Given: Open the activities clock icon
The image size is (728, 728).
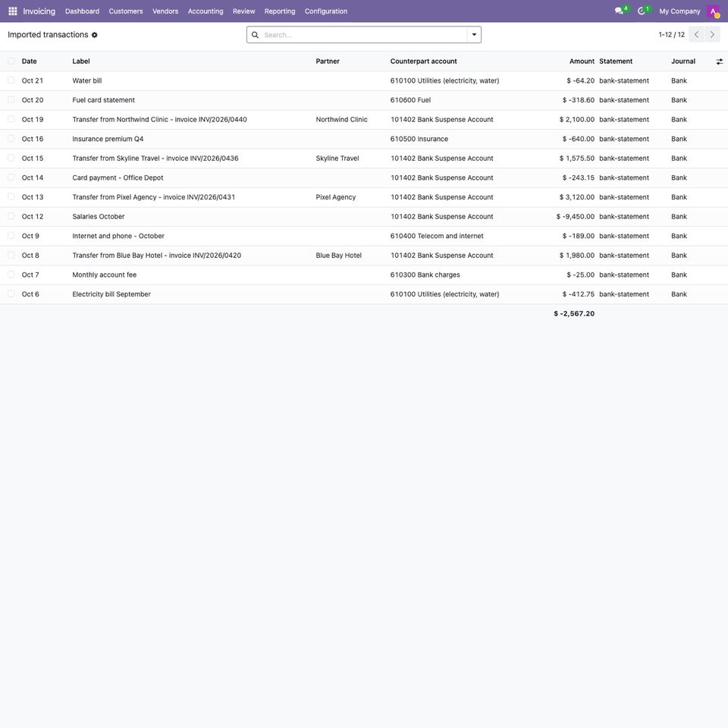Looking at the screenshot, I should (x=642, y=11).
